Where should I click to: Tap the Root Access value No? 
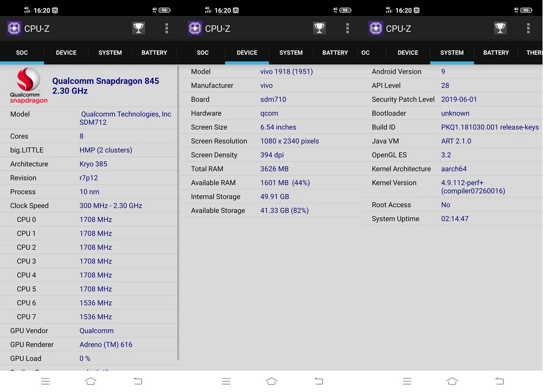click(x=445, y=205)
